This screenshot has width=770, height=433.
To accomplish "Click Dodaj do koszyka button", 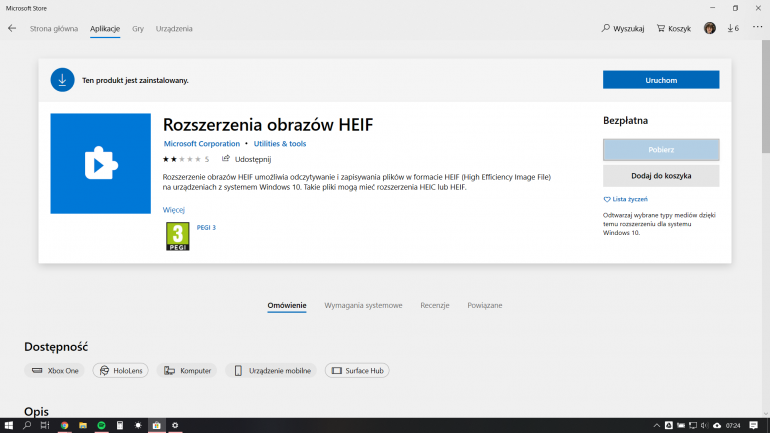I will [x=661, y=176].
